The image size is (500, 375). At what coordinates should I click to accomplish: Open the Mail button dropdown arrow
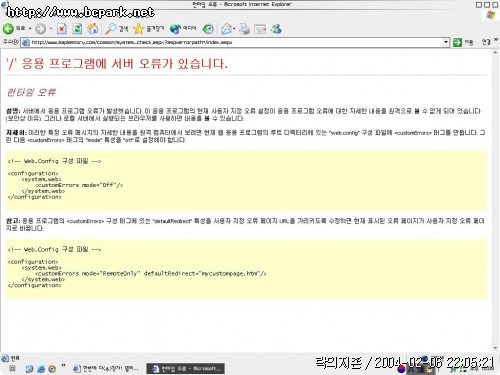coord(234,29)
